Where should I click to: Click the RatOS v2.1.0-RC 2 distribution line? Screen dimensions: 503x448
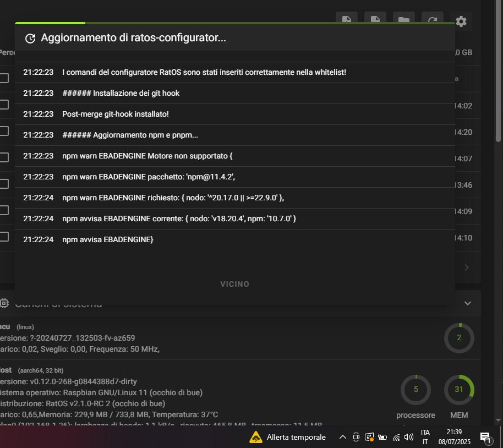tap(83, 403)
